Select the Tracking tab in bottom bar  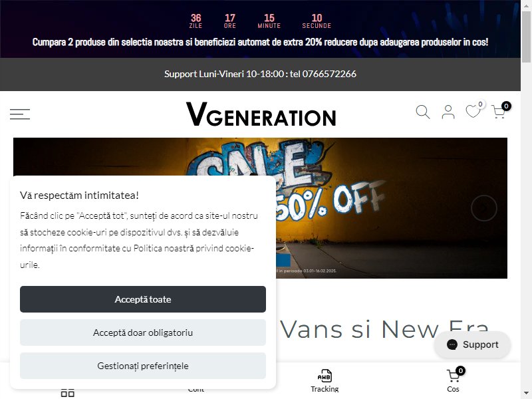point(325,381)
